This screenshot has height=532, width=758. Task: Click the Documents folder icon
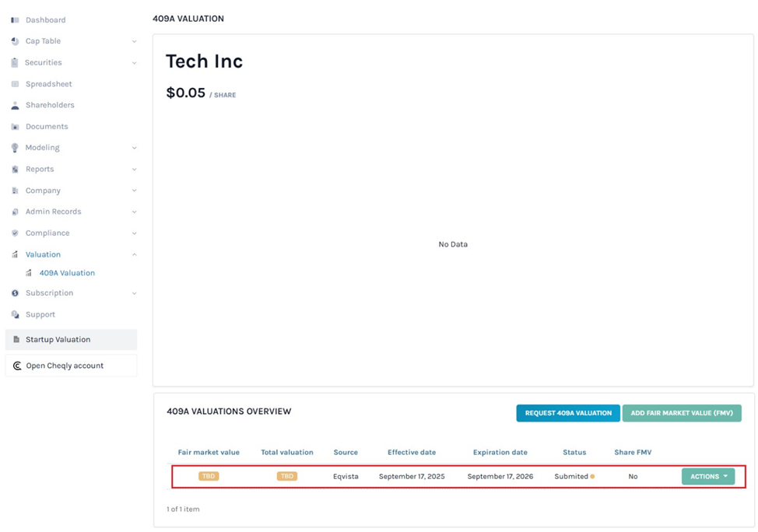[15, 127]
